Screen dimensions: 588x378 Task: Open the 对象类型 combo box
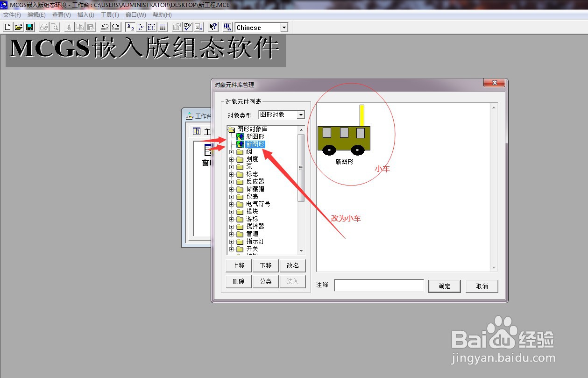click(x=282, y=114)
